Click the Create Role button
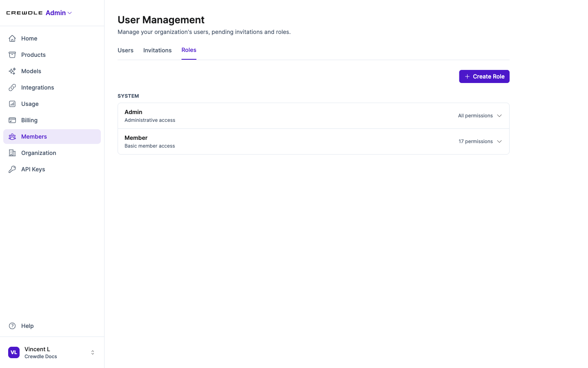Viewport: 588px width, 368px height. [484, 76]
